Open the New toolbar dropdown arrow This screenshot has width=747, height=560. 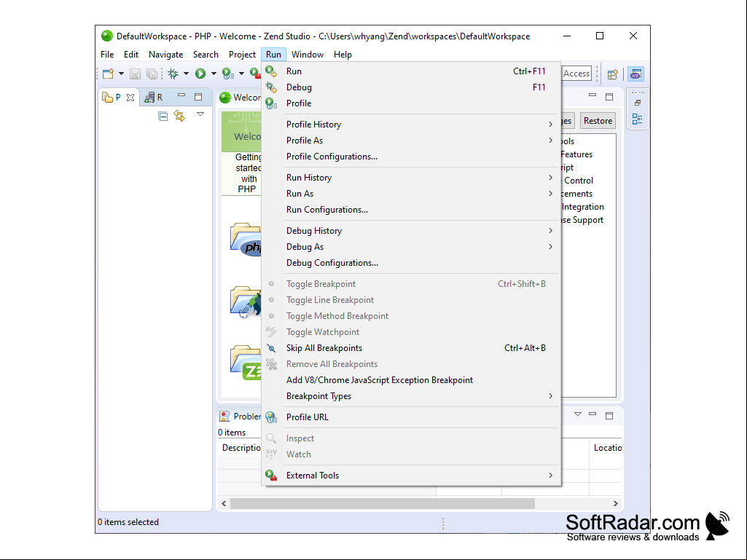point(121,74)
